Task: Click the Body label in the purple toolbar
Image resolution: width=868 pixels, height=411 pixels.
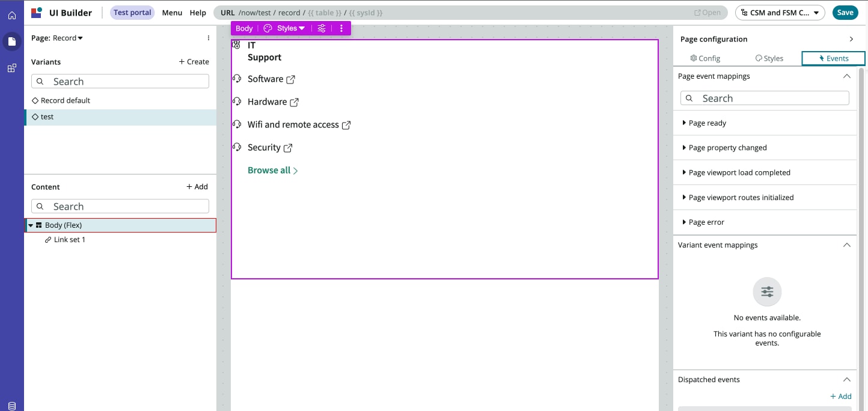Action: tap(244, 28)
